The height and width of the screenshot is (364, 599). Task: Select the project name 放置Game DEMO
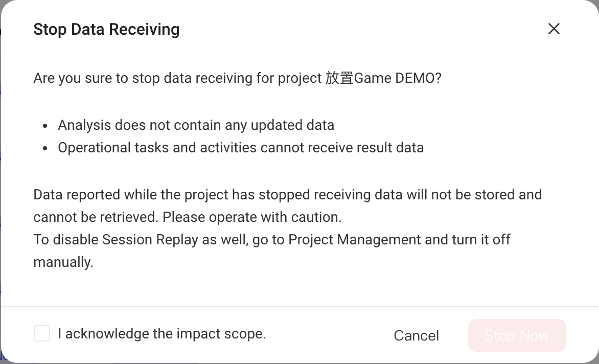(383, 78)
